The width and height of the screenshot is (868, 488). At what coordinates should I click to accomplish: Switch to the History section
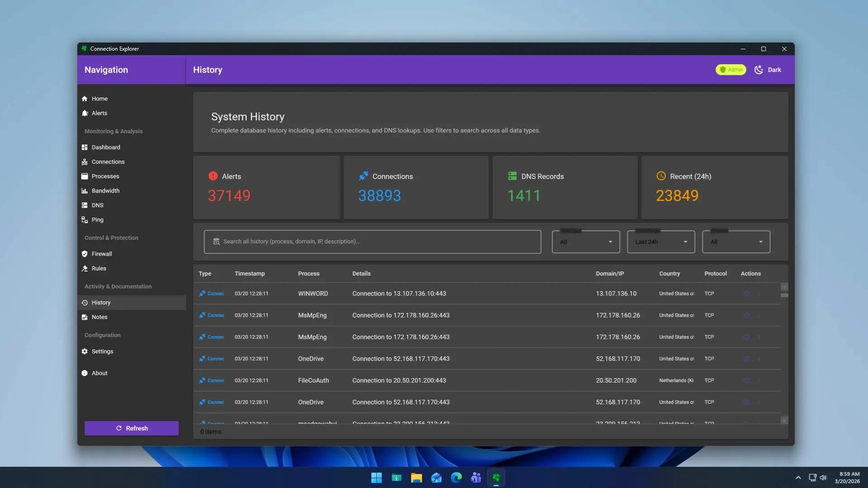click(x=101, y=302)
